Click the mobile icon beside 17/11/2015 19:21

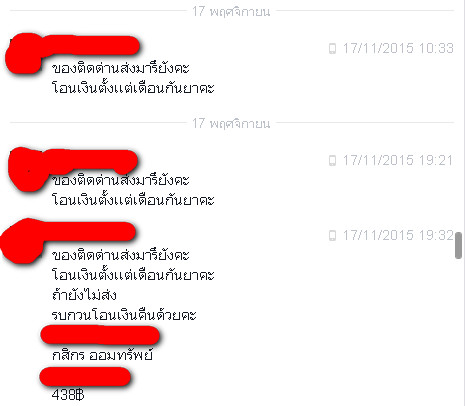[332, 160]
